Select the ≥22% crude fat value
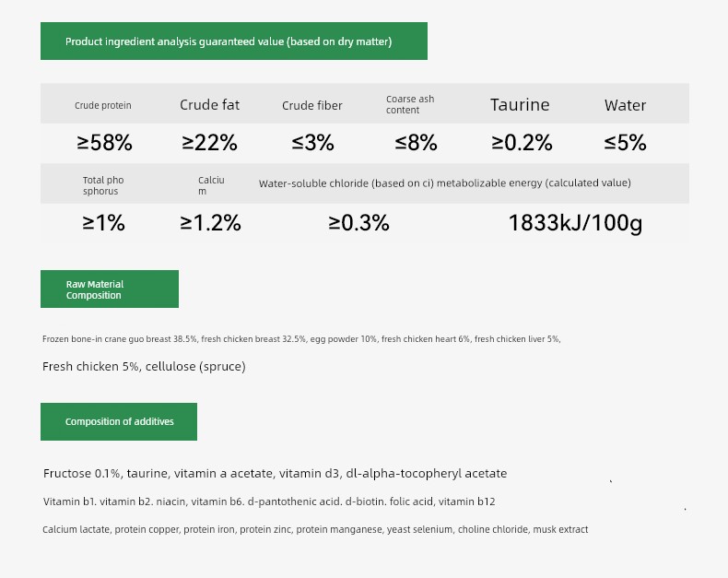This screenshot has height=578, width=728. tap(209, 143)
